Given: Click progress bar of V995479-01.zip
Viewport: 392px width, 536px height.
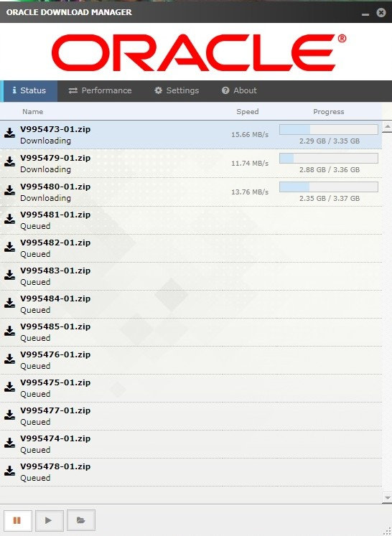Looking at the screenshot, I should point(329,159).
